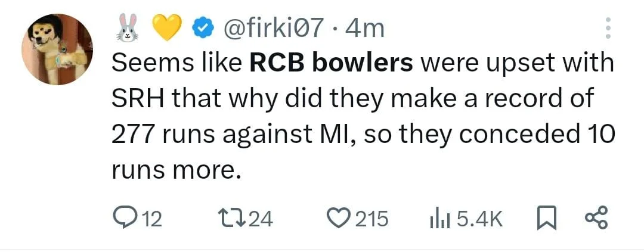644x252 pixels.
Task: Open the reply comment icon
Action: pyautogui.click(x=125, y=218)
